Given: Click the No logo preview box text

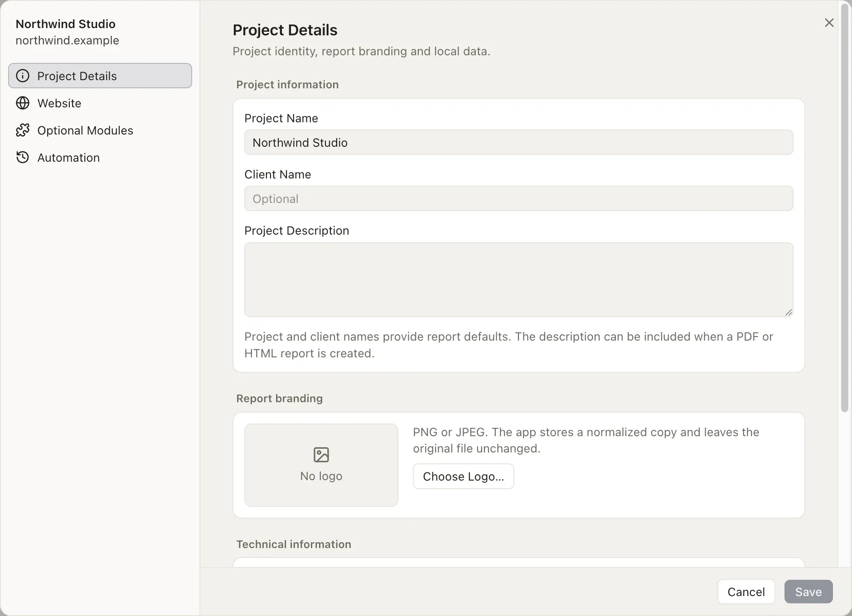Looking at the screenshot, I should [321, 476].
